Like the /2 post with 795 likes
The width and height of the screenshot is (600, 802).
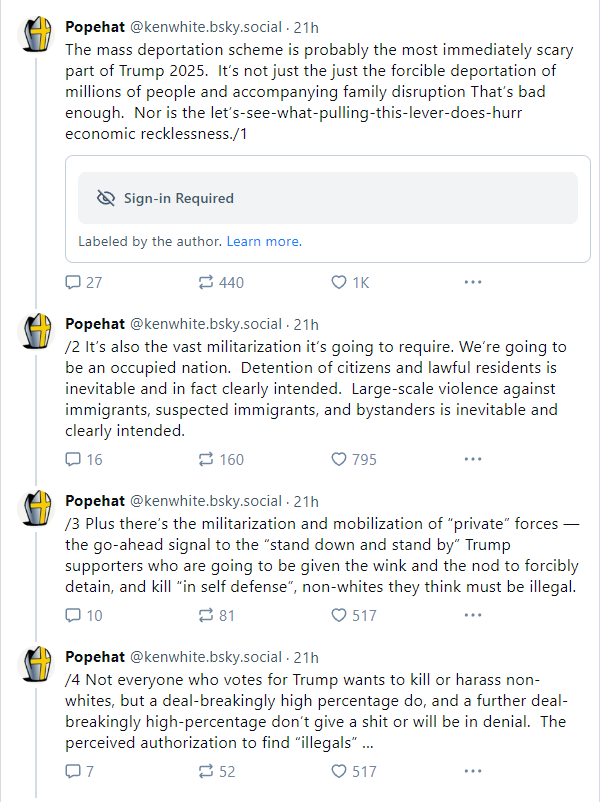354,459
